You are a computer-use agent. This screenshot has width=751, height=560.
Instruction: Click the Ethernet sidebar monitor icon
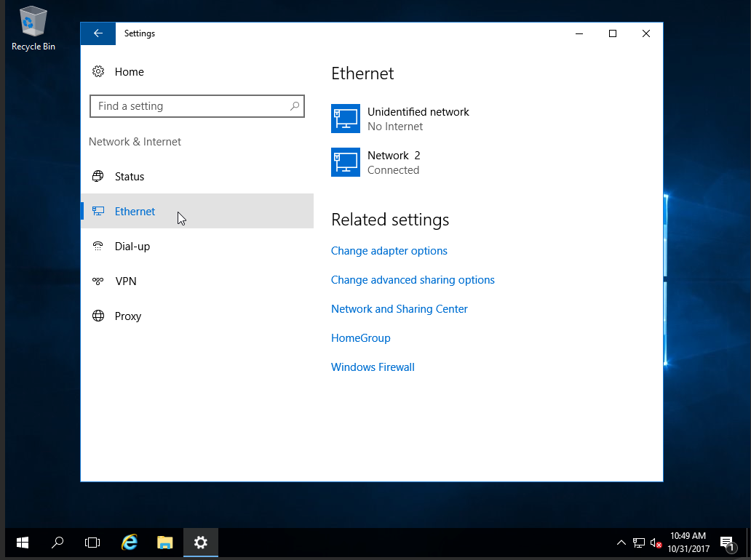click(98, 211)
